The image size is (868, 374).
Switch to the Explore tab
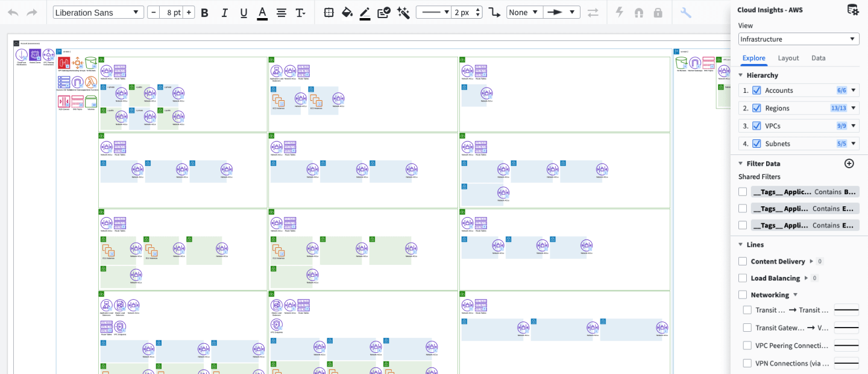[x=754, y=58]
